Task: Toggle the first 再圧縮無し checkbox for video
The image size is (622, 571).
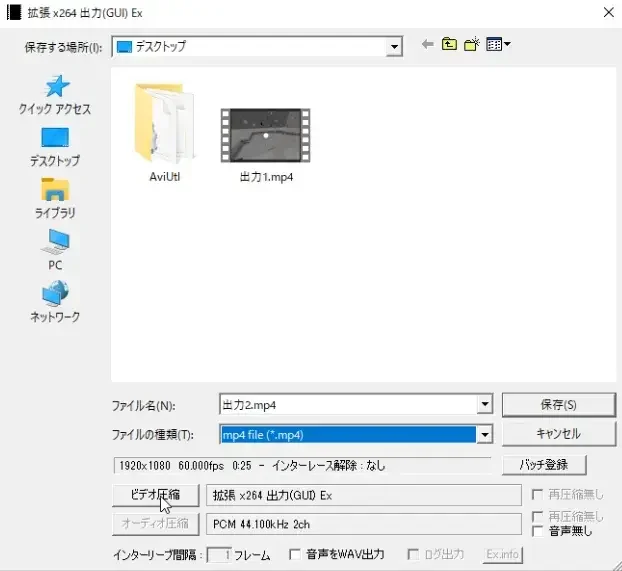Action: coord(537,494)
